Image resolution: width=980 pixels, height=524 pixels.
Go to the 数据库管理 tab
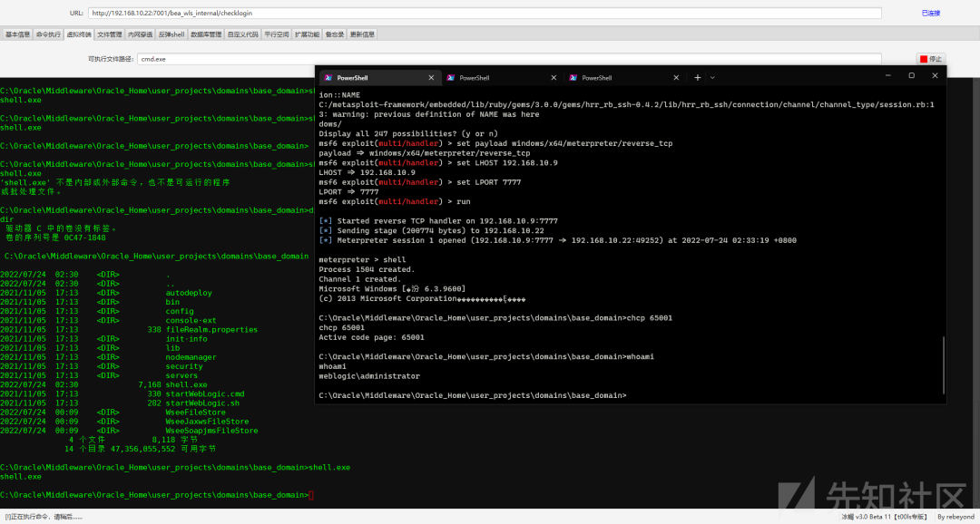coord(206,34)
